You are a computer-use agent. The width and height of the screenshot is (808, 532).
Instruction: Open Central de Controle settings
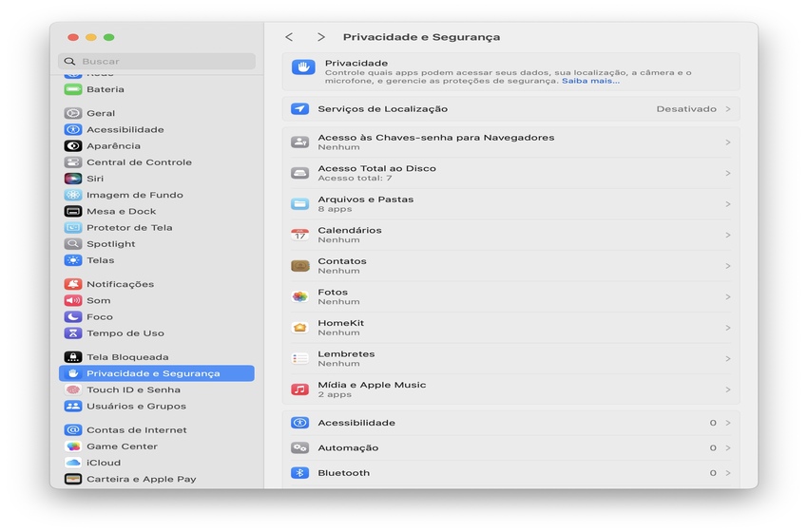pyautogui.click(x=157, y=162)
